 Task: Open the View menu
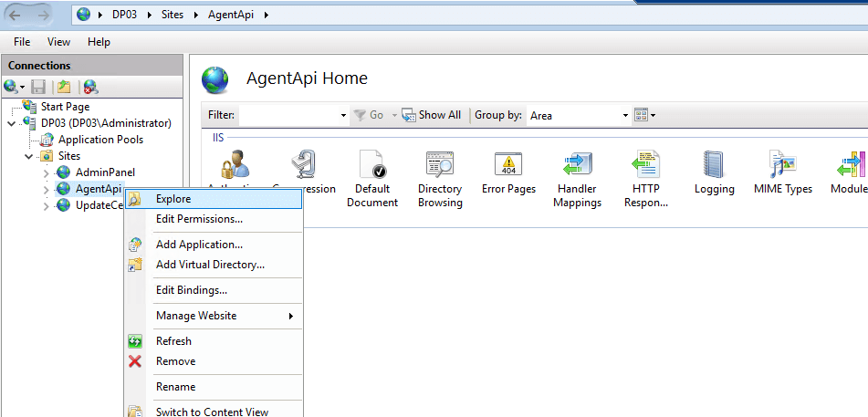[x=58, y=42]
